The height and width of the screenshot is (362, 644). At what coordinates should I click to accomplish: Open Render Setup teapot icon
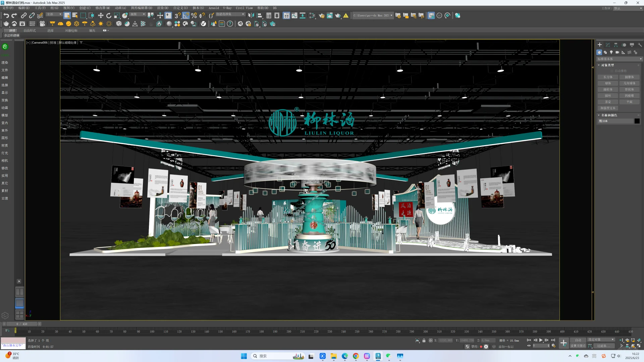[x=322, y=15]
